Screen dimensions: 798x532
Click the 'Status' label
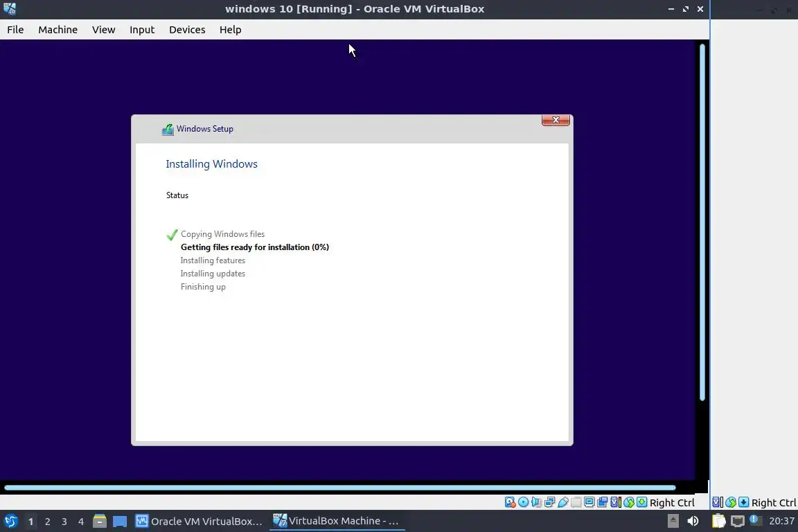coord(177,195)
